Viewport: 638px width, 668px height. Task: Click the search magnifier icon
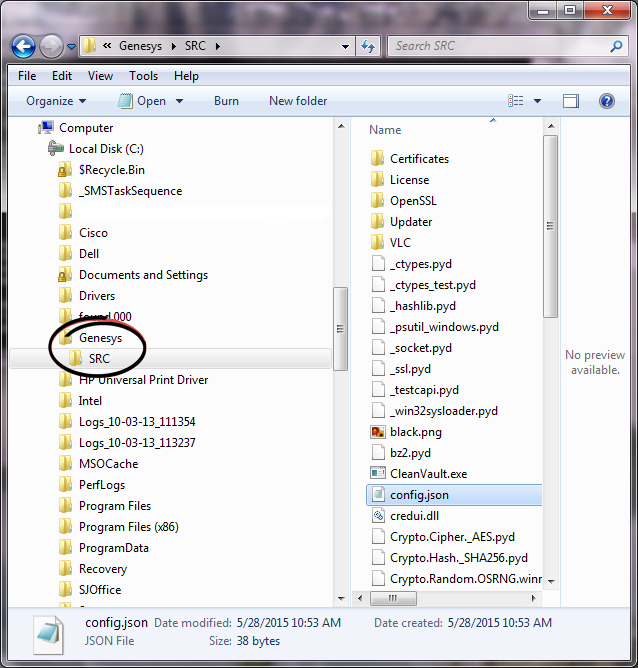pos(616,46)
